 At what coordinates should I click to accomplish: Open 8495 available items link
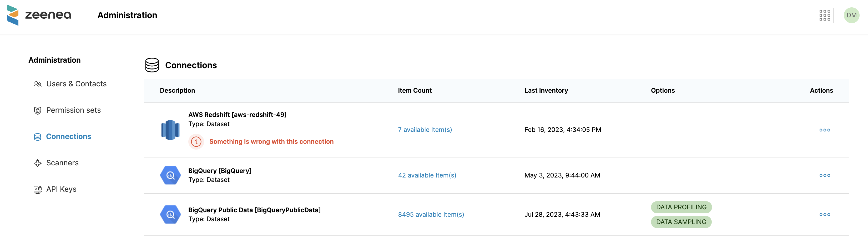pos(431,214)
